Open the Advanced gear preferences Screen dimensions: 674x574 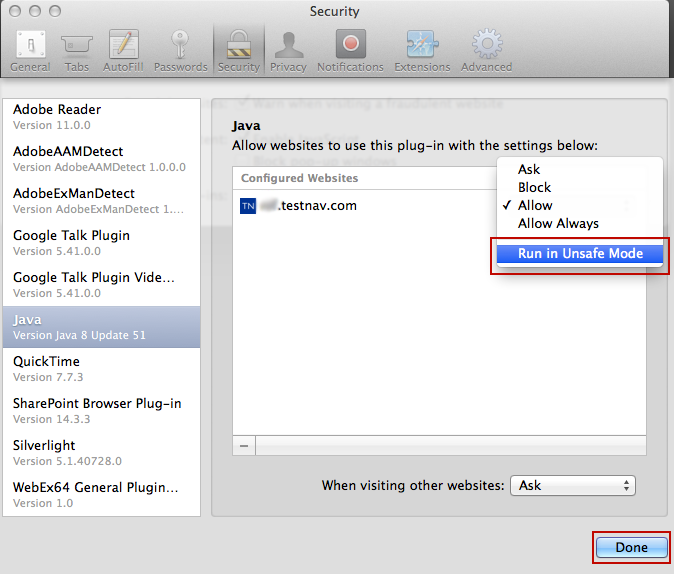coord(486,50)
